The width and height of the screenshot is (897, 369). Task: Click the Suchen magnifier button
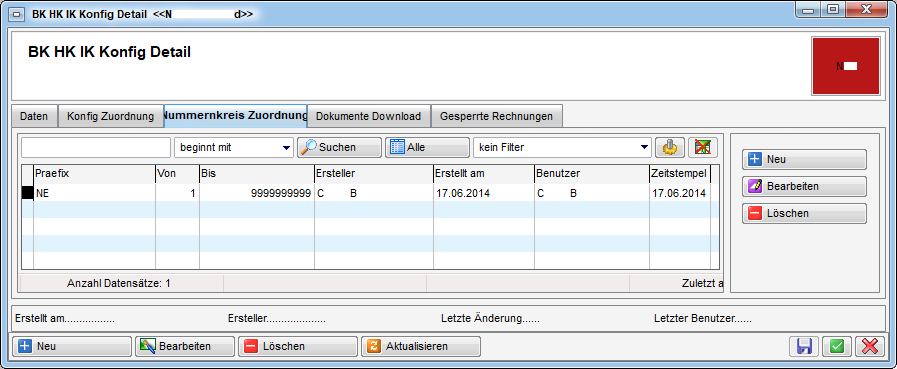click(339, 148)
